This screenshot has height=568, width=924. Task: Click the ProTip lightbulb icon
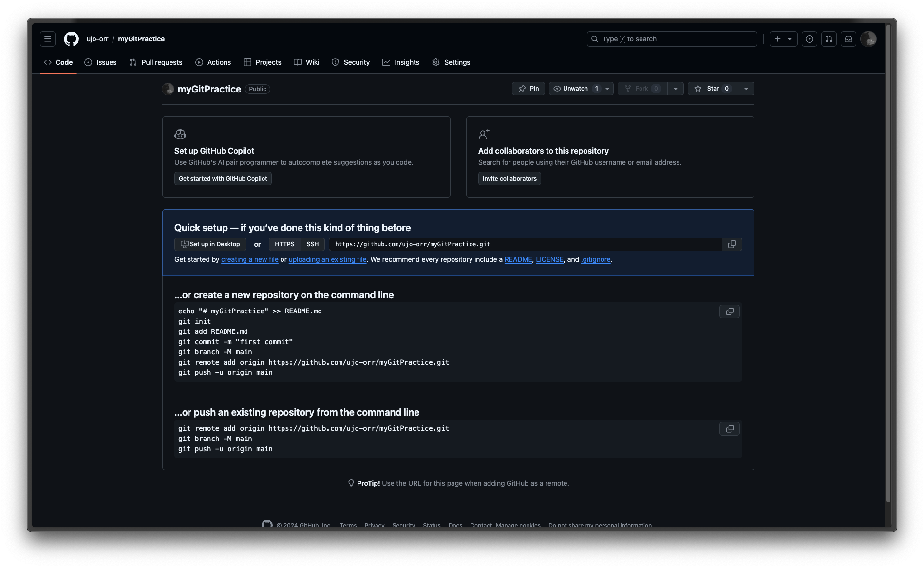point(351,483)
